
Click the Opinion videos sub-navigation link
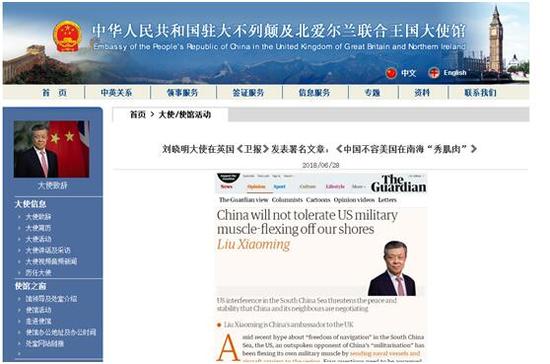[x=354, y=200]
